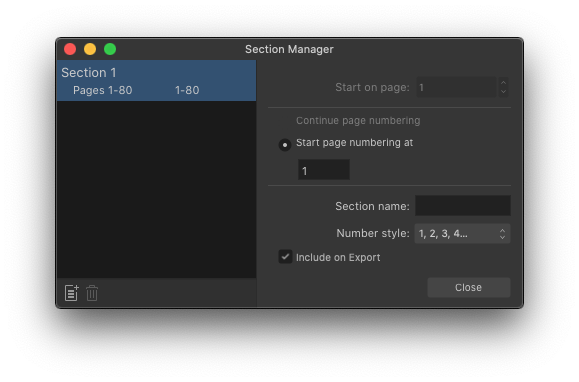Zoom the window with the green button
Screen dimensions: 579x382
(110, 49)
